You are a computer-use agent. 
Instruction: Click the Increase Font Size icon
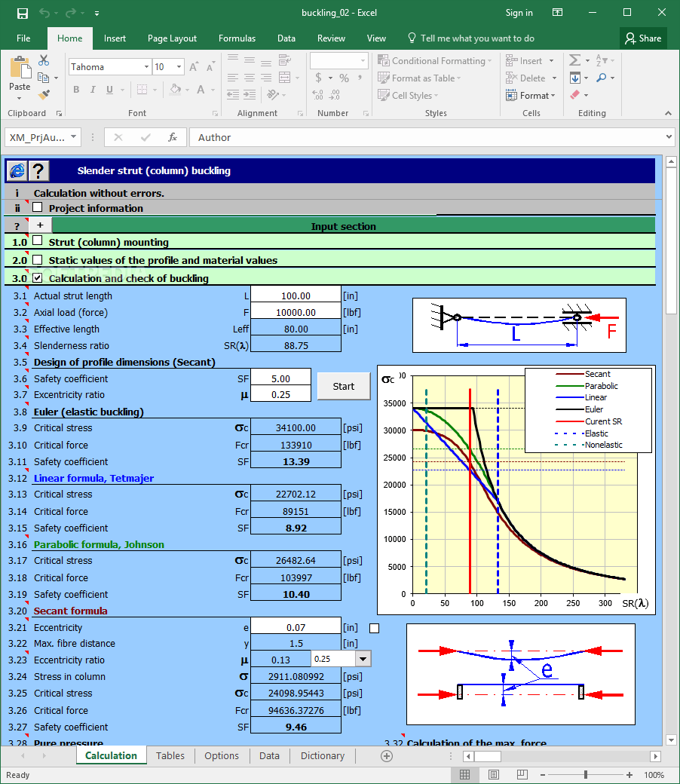(x=194, y=66)
